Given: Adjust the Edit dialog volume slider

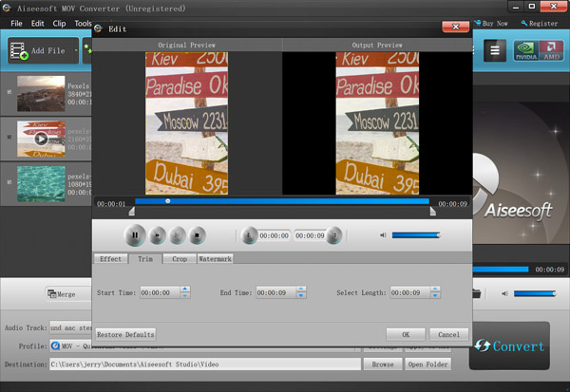Looking at the screenshot, I should [416, 235].
